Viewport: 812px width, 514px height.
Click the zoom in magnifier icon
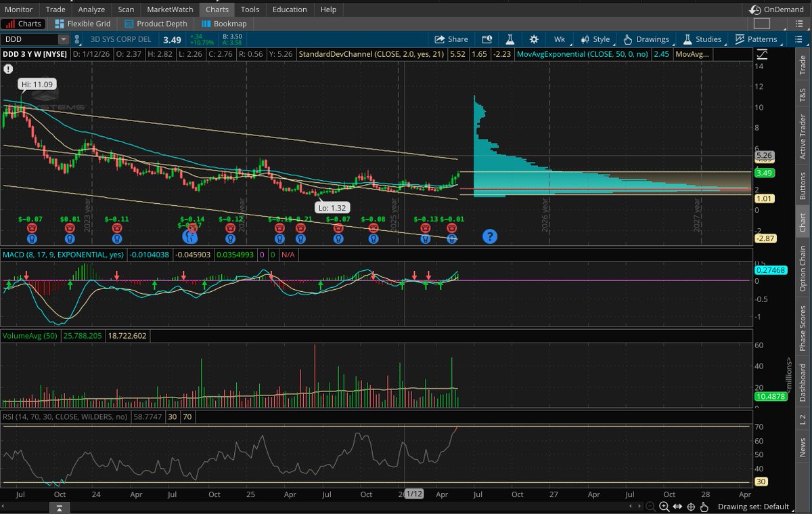click(664, 507)
